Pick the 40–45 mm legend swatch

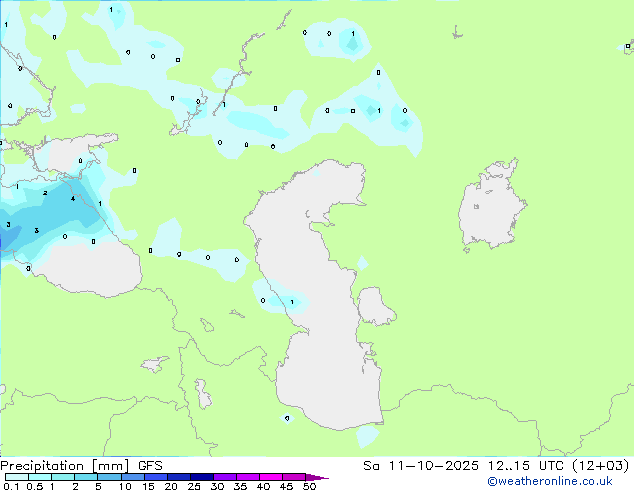coord(271,477)
